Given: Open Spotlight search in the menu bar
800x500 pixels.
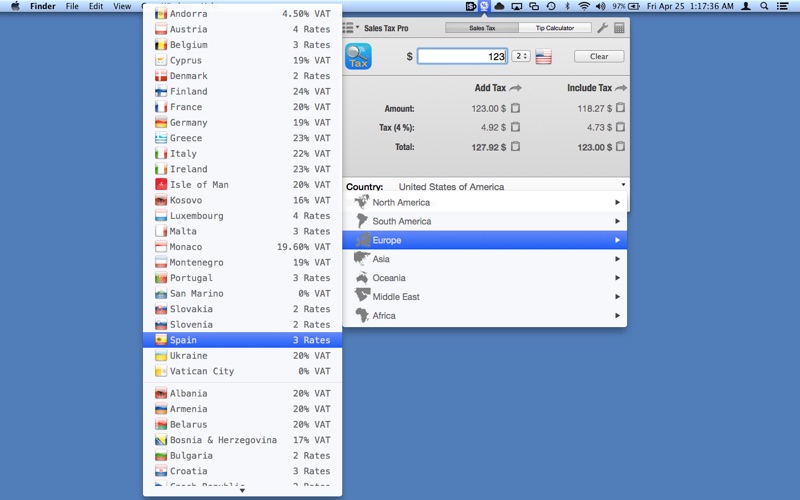Looking at the screenshot, I should [x=764, y=6].
